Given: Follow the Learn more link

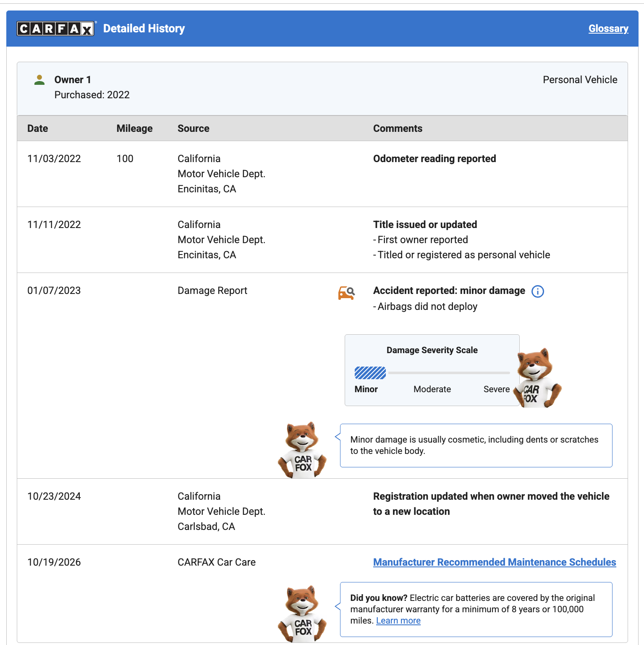Looking at the screenshot, I should 398,621.
